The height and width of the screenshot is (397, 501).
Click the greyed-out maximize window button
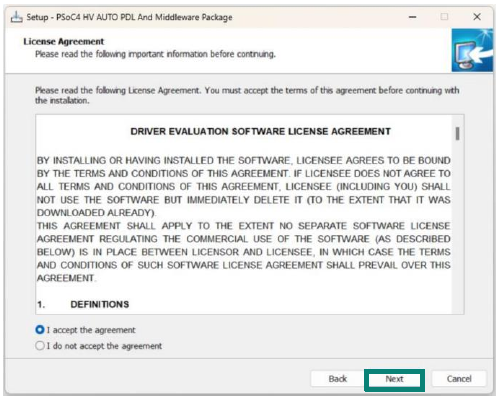[x=444, y=17]
